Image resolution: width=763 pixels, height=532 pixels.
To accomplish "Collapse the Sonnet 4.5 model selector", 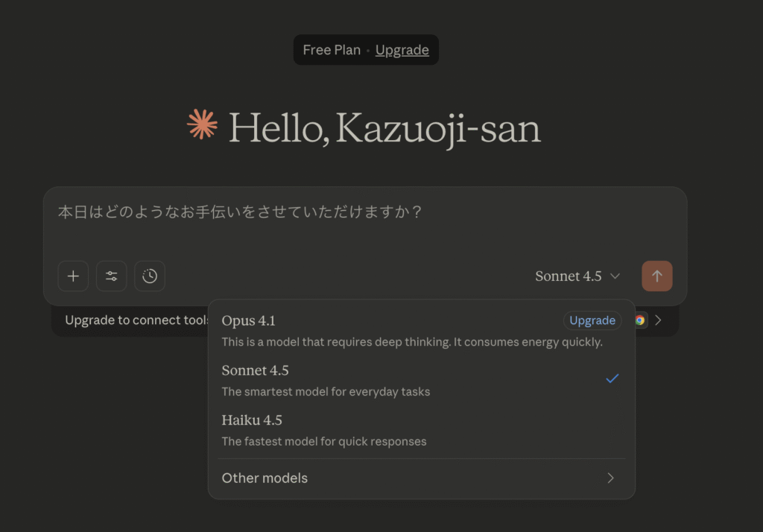I will click(577, 276).
